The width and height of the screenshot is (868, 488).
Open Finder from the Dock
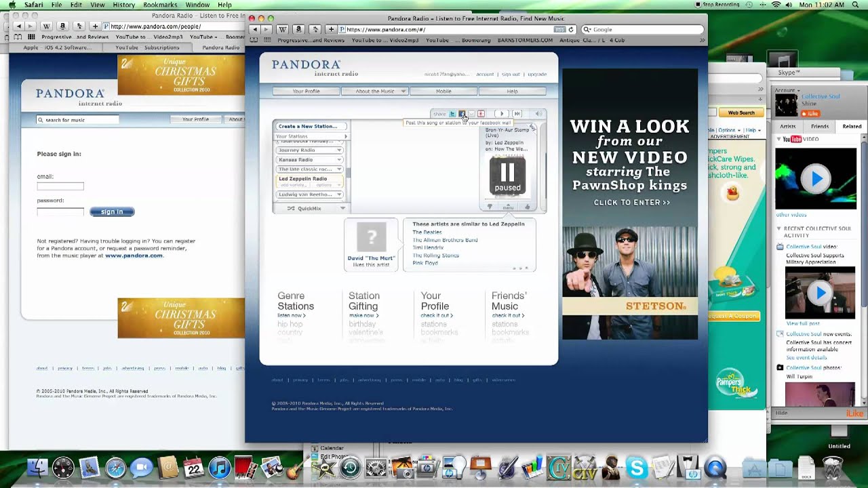point(38,468)
